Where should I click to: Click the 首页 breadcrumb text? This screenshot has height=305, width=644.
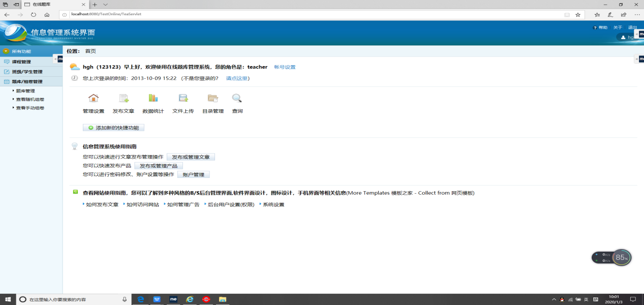click(x=90, y=51)
